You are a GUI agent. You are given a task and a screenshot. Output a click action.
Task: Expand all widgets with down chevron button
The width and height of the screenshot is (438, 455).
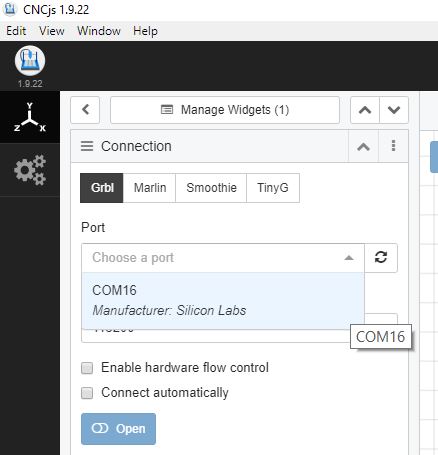394,110
